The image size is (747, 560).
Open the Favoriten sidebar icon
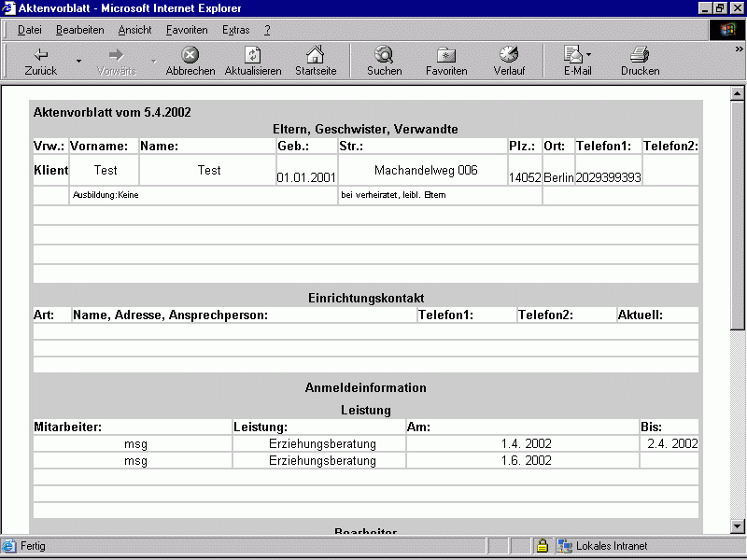click(x=446, y=59)
